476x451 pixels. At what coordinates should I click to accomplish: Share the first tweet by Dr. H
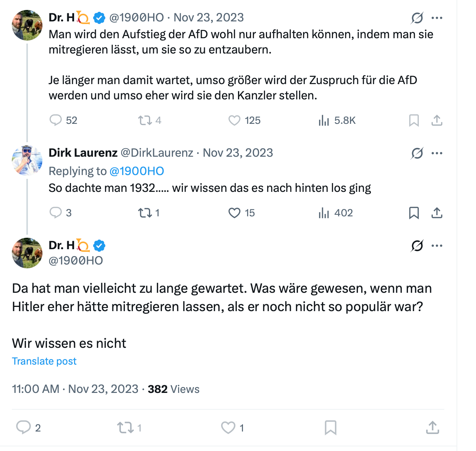[437, 120]
